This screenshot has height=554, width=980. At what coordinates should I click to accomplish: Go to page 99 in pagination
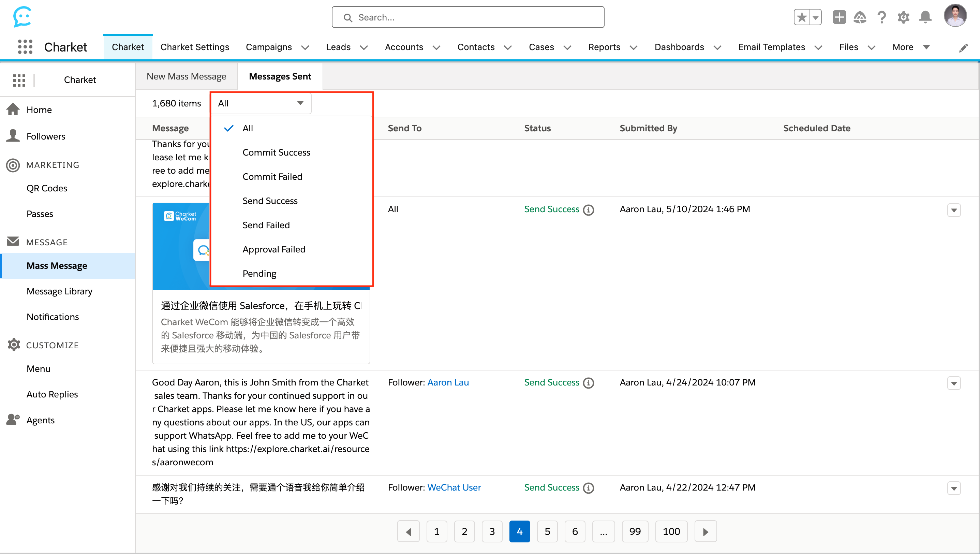coord(635,531)
